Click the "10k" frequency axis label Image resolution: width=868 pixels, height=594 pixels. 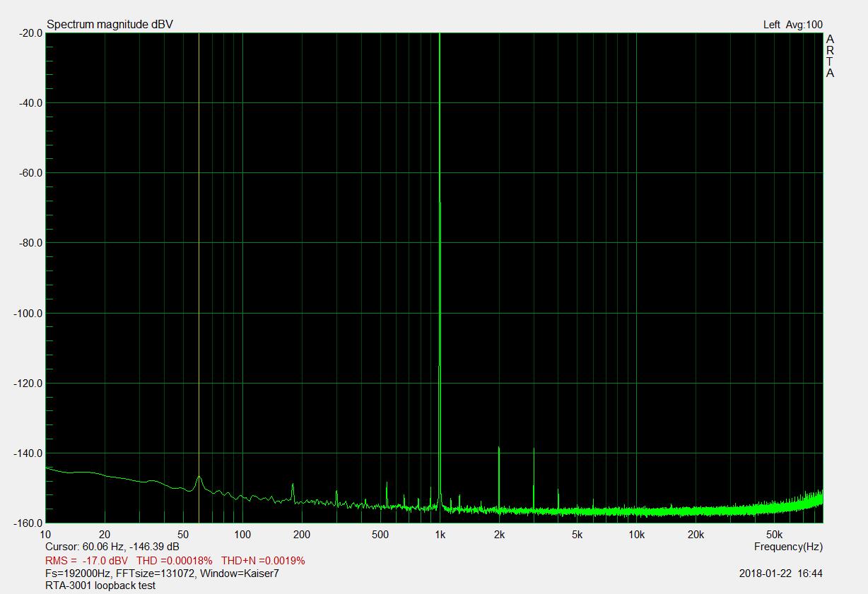[x=637, y=535]
